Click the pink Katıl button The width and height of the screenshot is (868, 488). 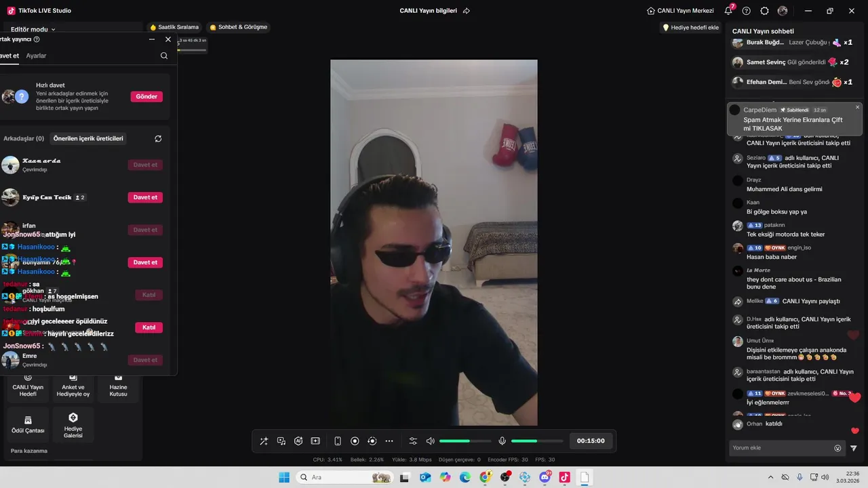pos(149,327)
